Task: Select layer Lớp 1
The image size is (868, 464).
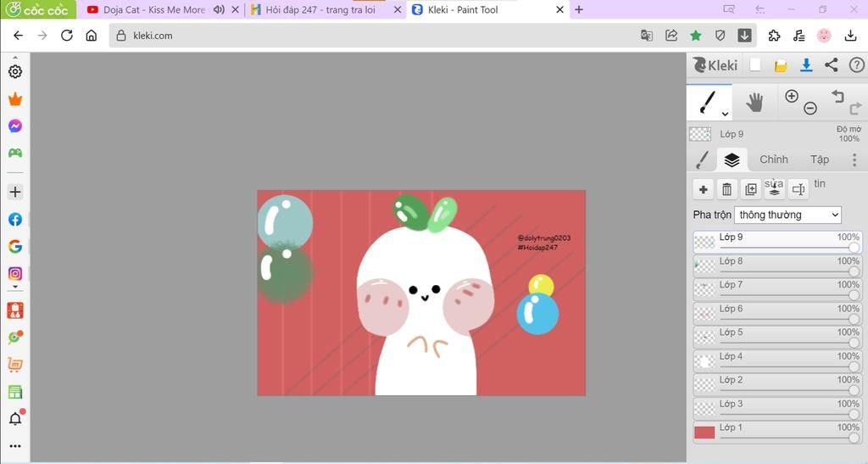Action: pos(777,433)
